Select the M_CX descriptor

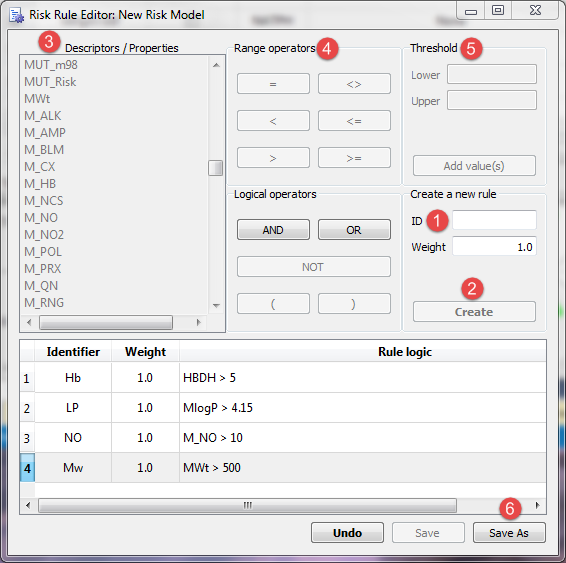pyautogui.click(x=40, y=167)
